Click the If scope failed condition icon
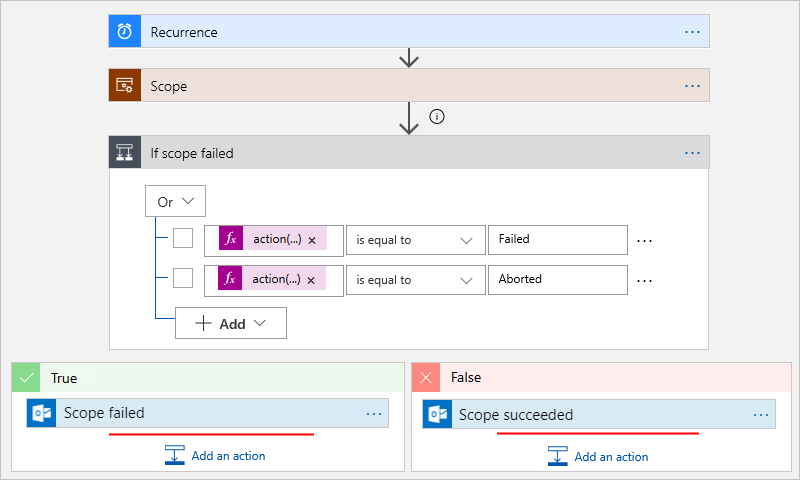 point(125,153)
